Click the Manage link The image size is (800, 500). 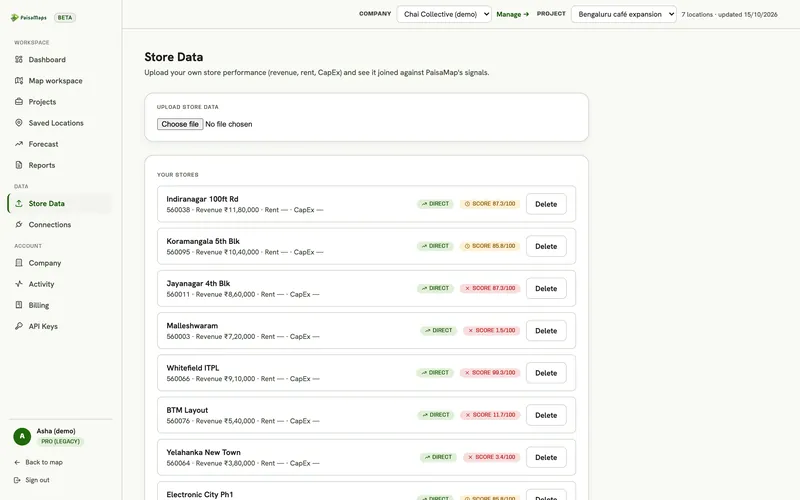(512, 14)
